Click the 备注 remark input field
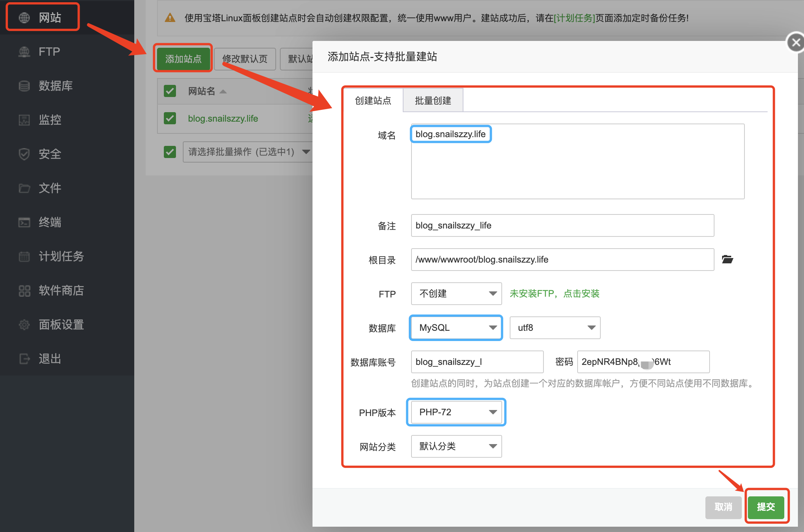 point(562,225)
